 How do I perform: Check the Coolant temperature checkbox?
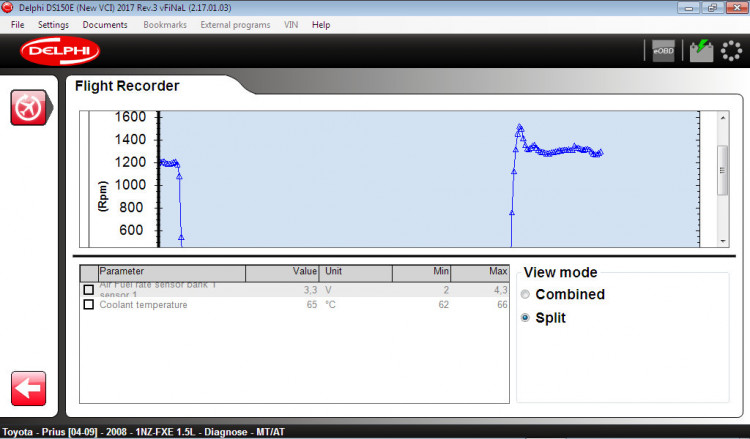point(89,305)
